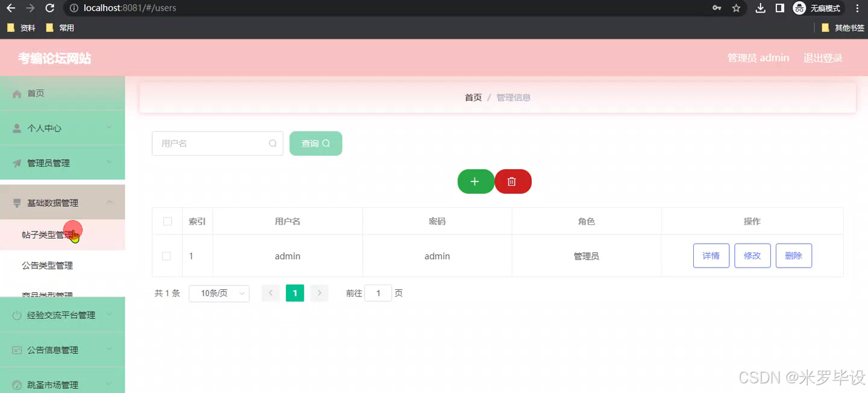The height and width of the screenshot is (393, 868).
Task: Expand the 经验交流平台管理 submenu chevron
Action: pos(110,315)
